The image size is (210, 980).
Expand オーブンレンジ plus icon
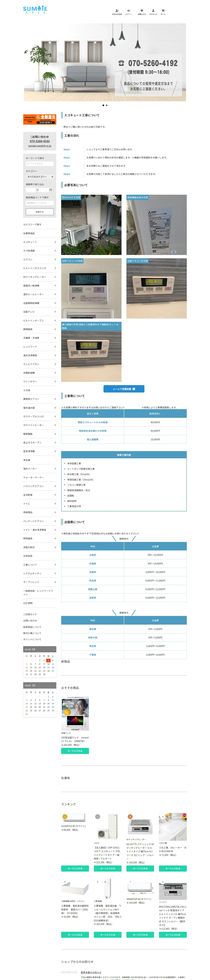[55, 582]
